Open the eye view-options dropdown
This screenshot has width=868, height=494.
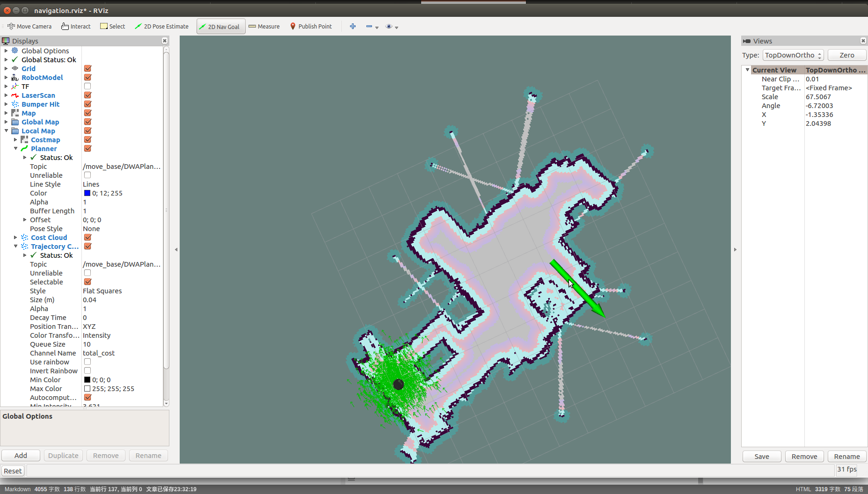[392, 27]
